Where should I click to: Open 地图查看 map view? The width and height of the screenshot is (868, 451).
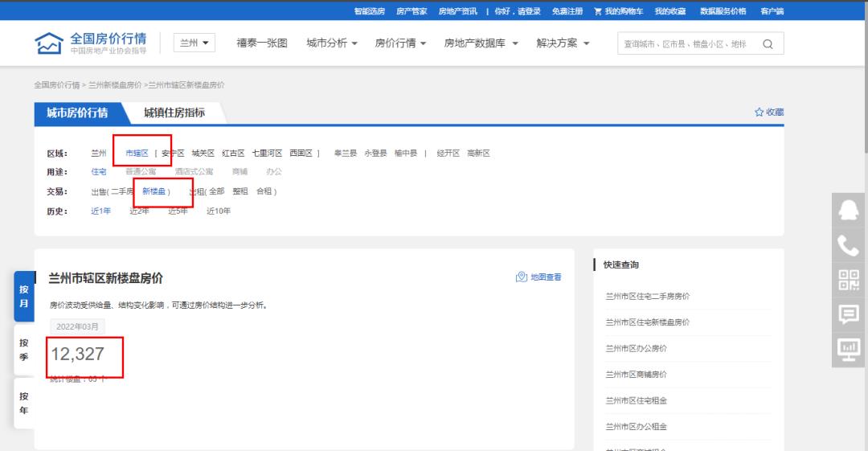point(538,277)
